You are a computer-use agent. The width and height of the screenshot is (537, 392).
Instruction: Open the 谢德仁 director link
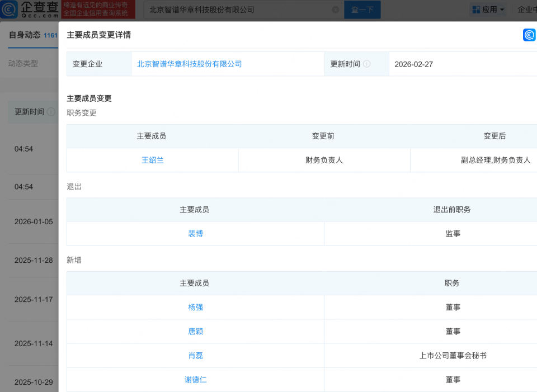[195, 379]
